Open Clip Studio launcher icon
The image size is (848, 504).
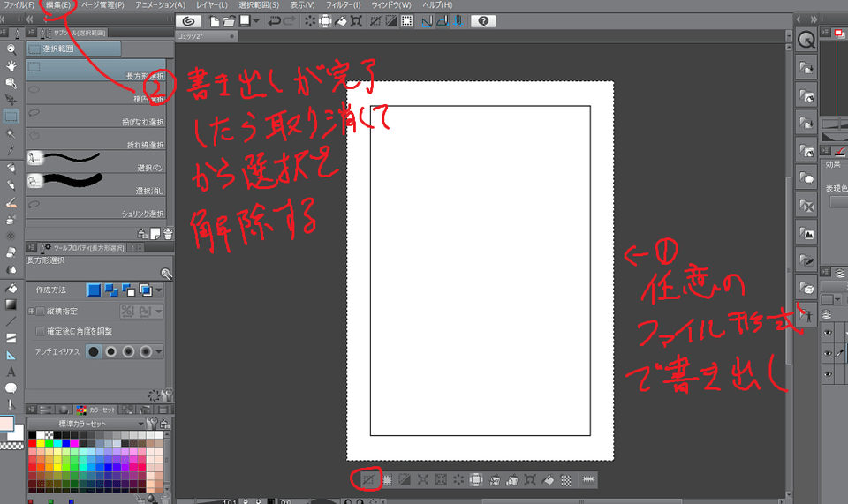(x=187, y=20)
